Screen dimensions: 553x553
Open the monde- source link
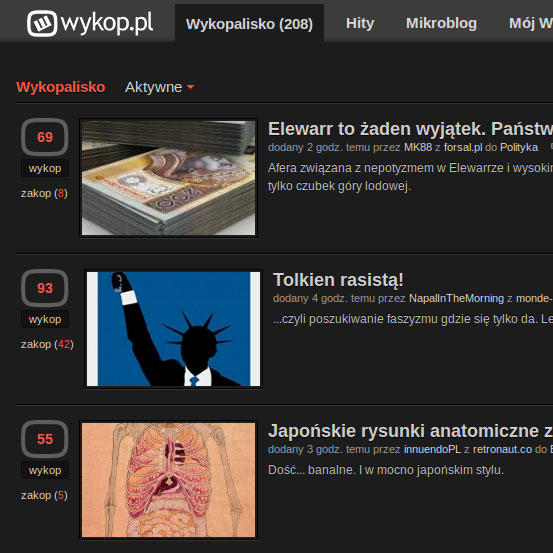pyautogui.click(x=534, y=298)
